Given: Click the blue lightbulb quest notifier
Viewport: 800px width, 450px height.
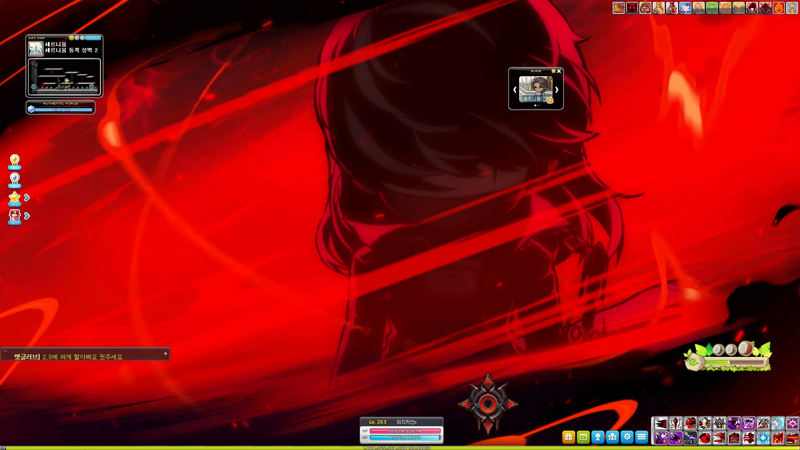Looking at the screenshot, I should coord(14,180).
